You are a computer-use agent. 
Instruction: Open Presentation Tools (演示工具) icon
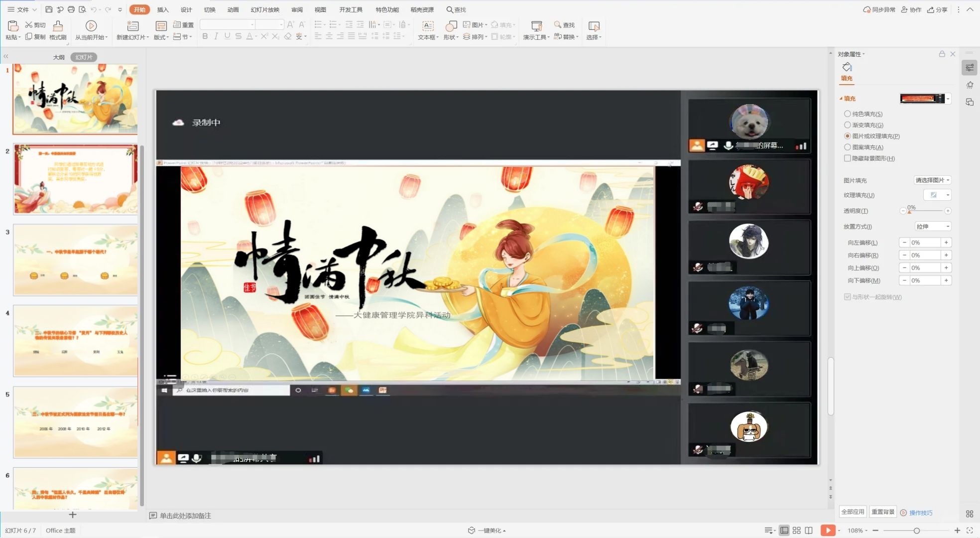point(536,26)
